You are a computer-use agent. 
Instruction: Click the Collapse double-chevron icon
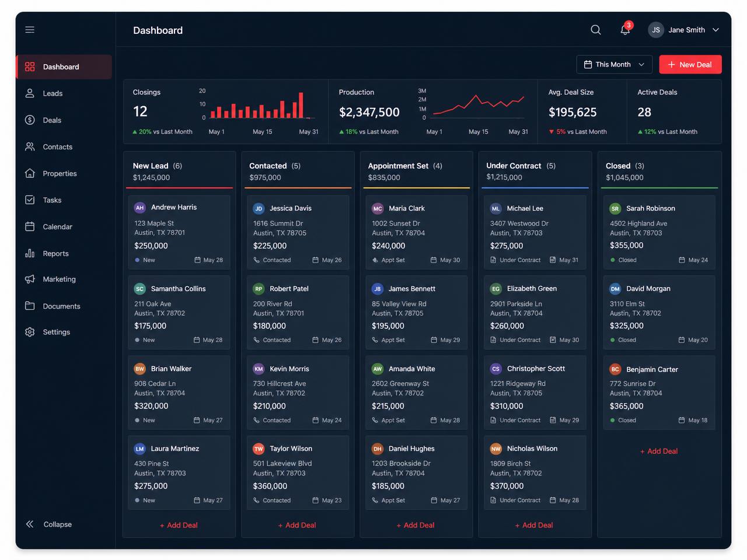30,524
